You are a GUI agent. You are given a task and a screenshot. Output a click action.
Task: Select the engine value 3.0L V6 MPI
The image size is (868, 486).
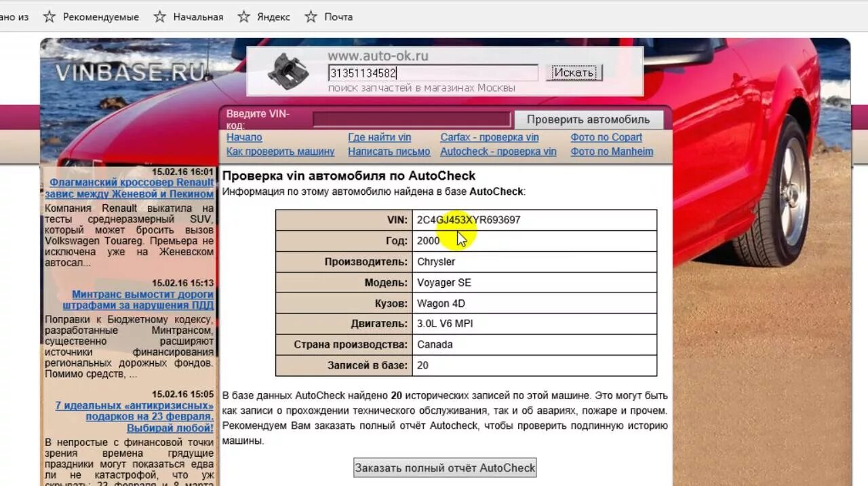pyautogui.click(x=445, y=324)
